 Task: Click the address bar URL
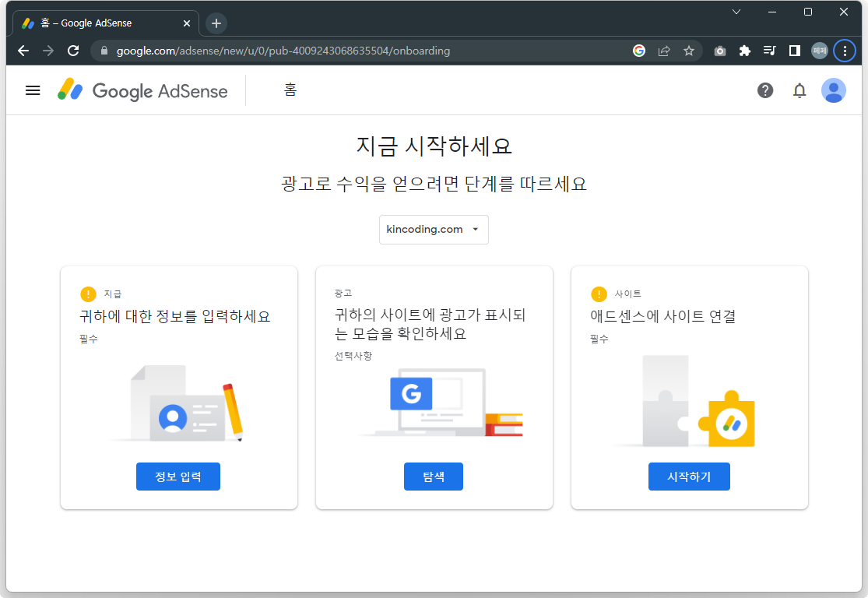point(283,51)
